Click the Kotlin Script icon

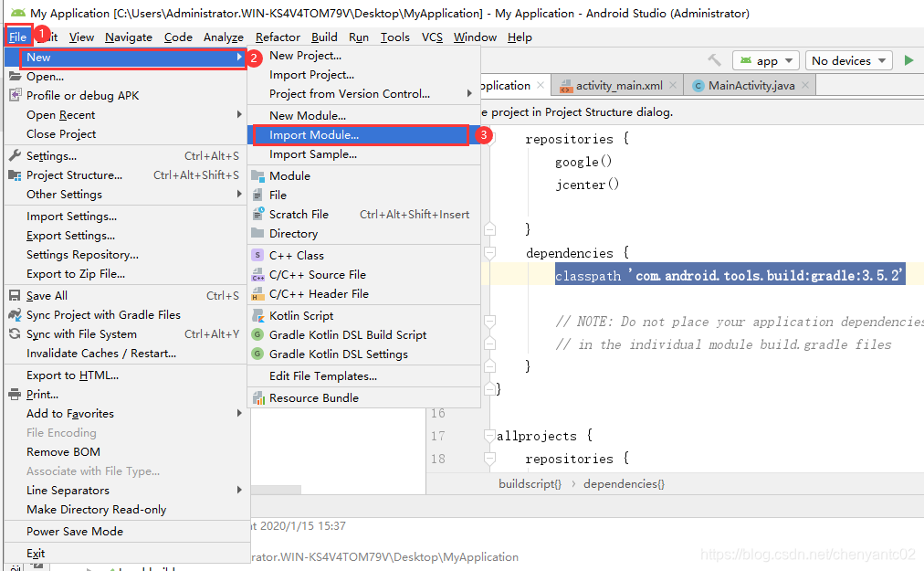click(x=257, y=315)
